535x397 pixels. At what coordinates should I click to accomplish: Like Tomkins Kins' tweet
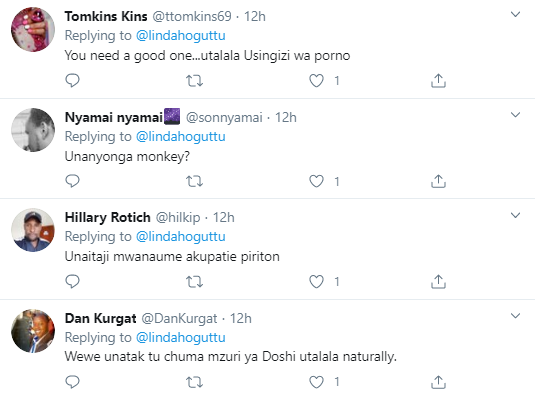[x=316, y=81]
